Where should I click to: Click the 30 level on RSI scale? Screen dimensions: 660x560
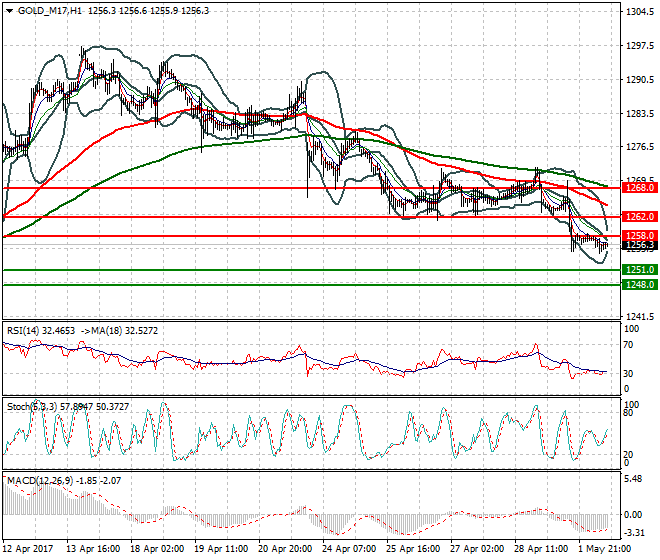628,373
